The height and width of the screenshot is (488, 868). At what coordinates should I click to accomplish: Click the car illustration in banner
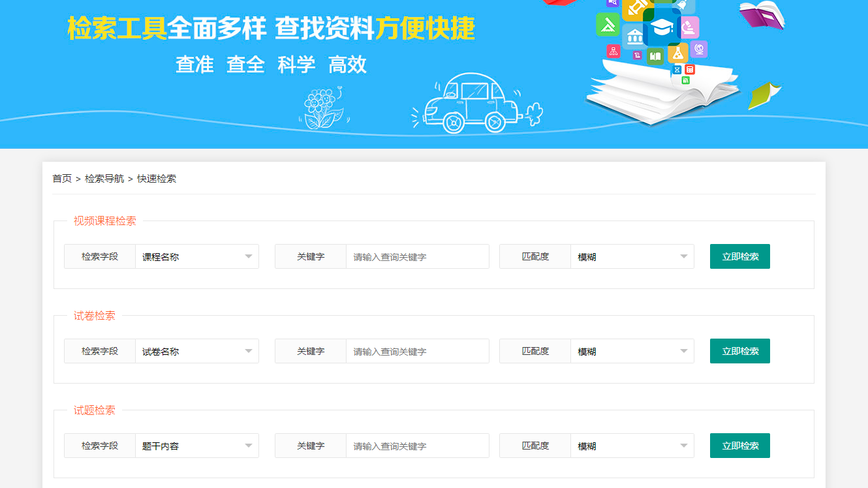473,103
